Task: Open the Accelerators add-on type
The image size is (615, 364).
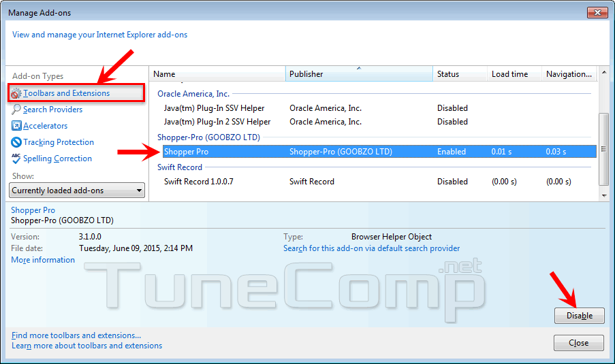Action: click(x=45, y=126)
